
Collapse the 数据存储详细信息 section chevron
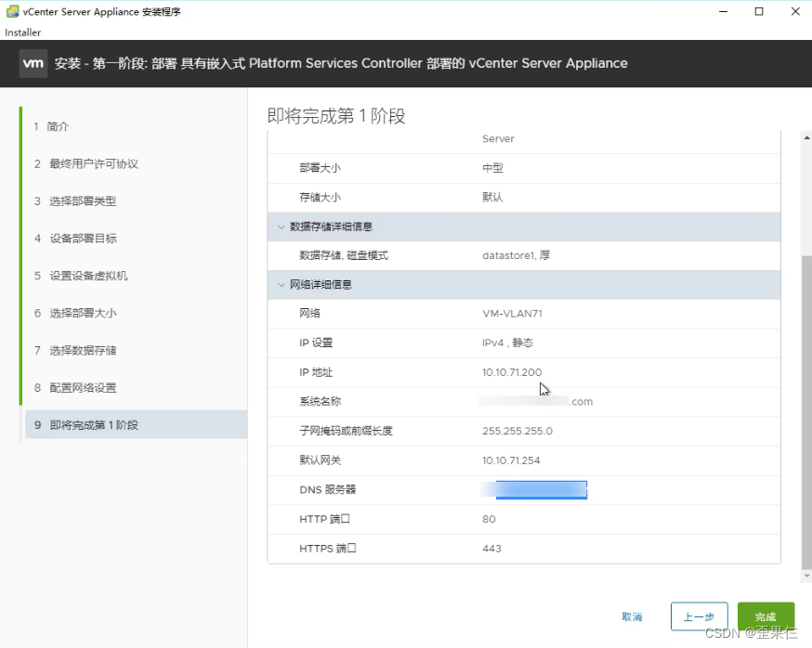282,227
